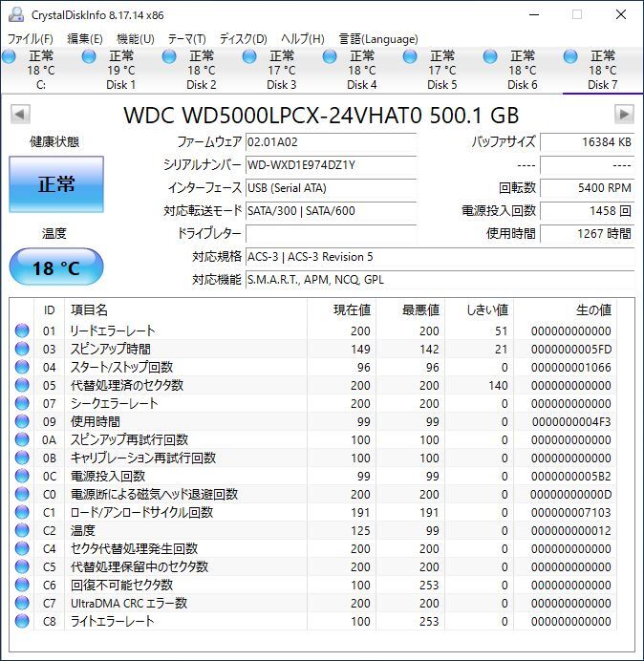Switch to Disk 6 tab

(x=522, y=70)
